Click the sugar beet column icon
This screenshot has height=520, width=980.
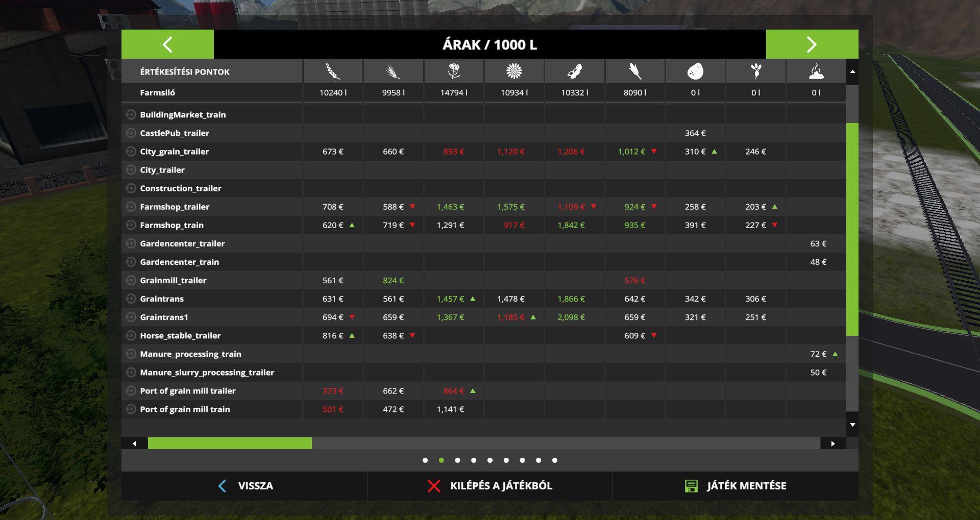[x=756, y=71]
